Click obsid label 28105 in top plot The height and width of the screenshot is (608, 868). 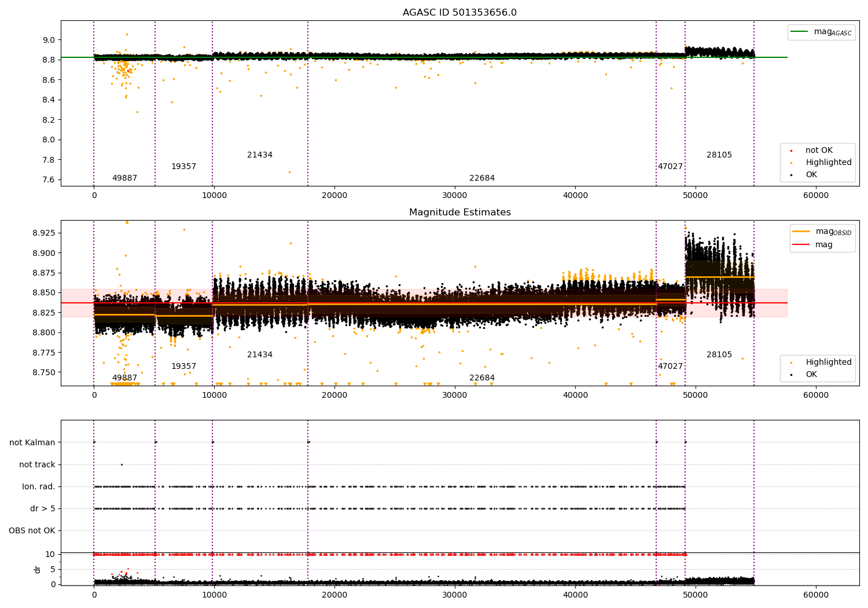tap(719, 155)
